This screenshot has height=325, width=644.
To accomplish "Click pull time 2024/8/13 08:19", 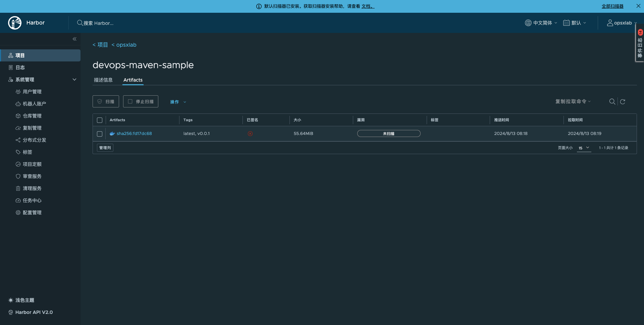I will (x=585, y=133).
